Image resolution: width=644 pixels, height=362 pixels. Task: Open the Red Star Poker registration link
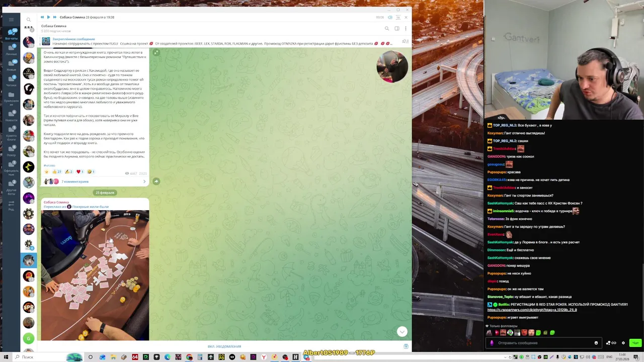[x=532, y=310]
